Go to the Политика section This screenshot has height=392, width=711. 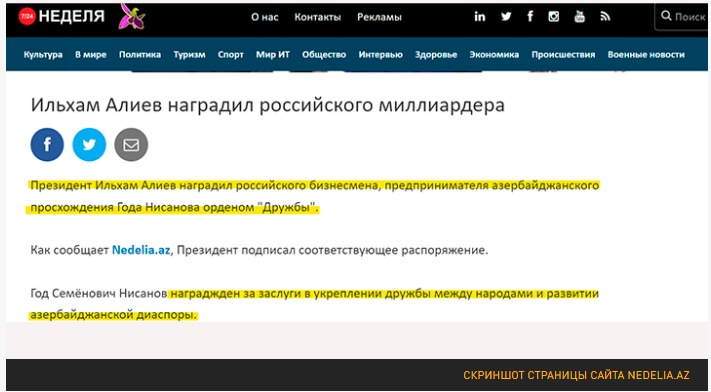coord(140,54)
